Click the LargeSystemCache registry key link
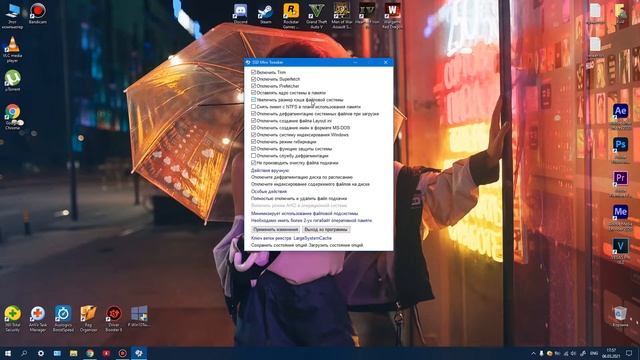This screenshot has width=640, height=360. click(312, 238)
